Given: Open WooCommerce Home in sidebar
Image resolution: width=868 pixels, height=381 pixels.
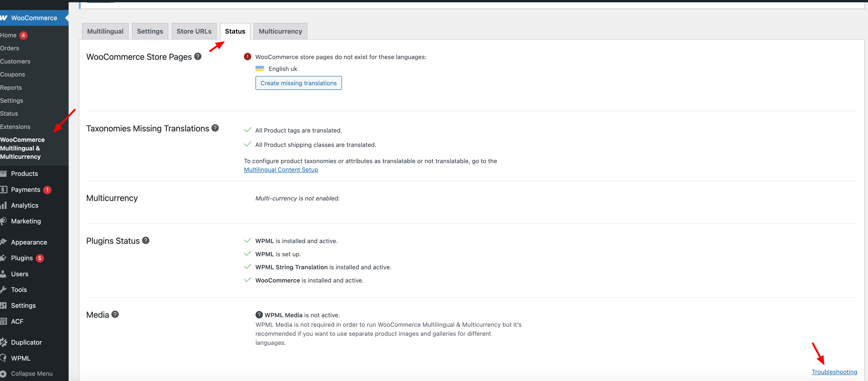Looking at the screenshot, I should [x=8, y=35].
